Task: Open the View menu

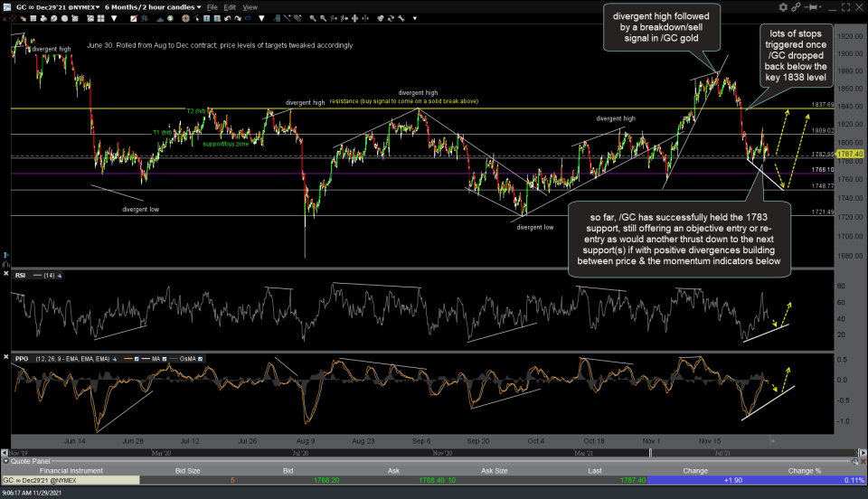Action: click(250, 6)
